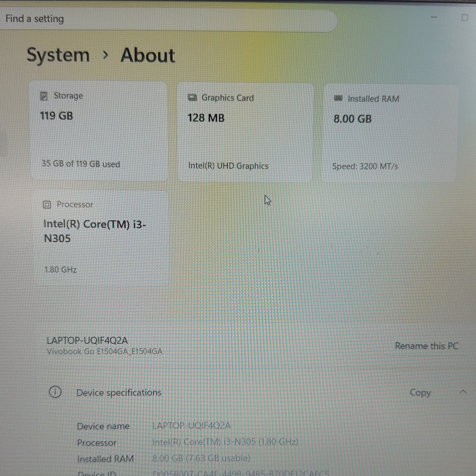This screenshot has width=476, height=476.
Task: Select the '35 GB of 119 GB used' text
Action: tap(81, 164)
